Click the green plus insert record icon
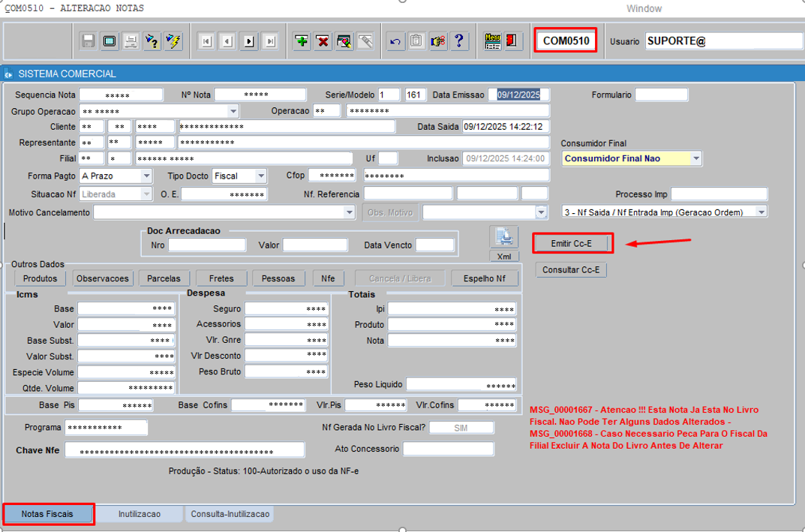 (302, 41)
